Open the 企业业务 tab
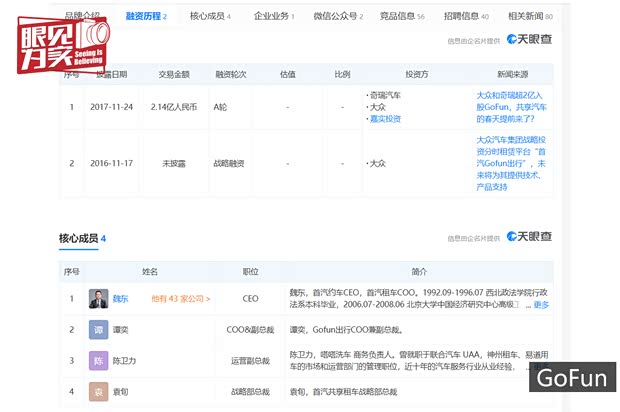The image size is (620, 412). click(274, 16)
